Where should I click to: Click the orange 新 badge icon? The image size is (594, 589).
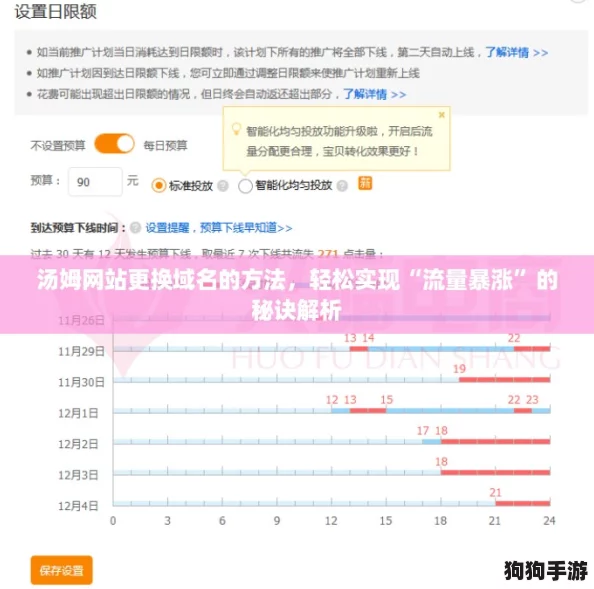[x=365, y=183]
